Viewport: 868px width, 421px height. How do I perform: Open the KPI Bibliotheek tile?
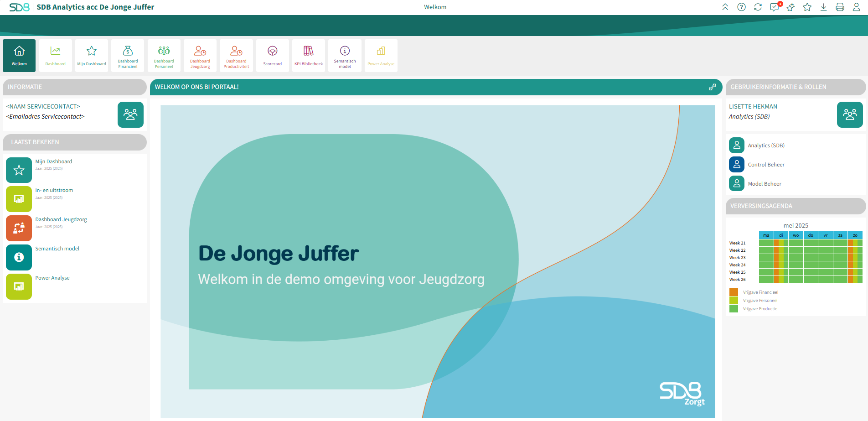(x=309, y=56)
